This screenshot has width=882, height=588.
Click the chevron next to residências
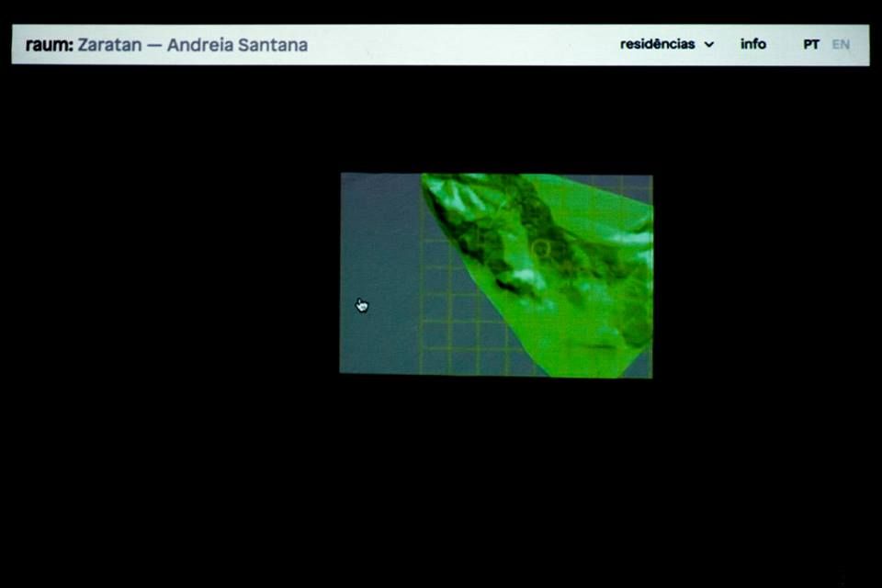[x=709, y=44]
